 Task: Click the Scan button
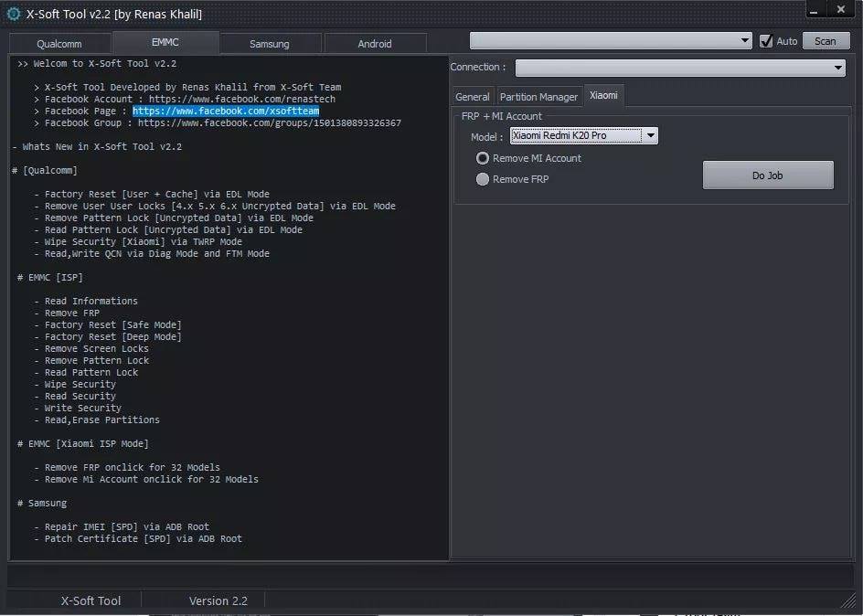click(825, 41)
